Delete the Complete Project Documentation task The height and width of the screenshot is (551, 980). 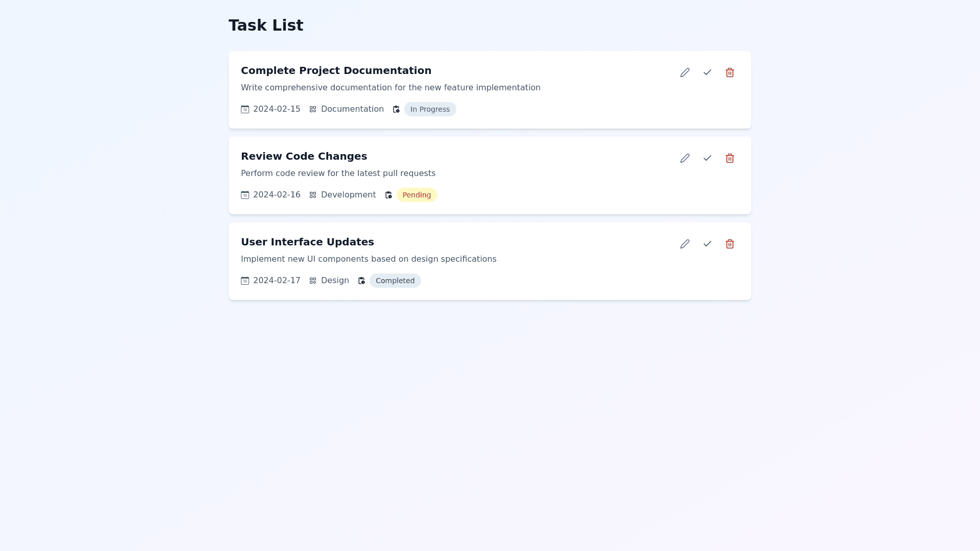(x=730, y=72)
